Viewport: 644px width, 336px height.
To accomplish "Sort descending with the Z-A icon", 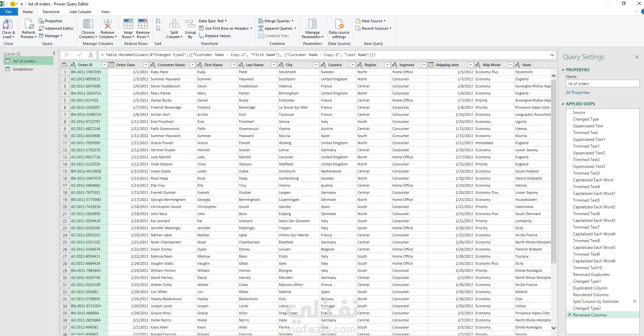I will pyautogui.click(x=158, y=28).
